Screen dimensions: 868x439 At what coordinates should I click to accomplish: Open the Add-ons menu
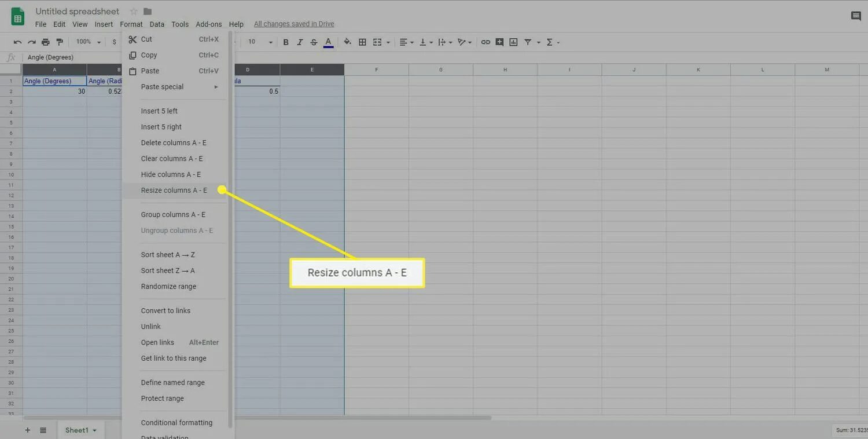coord(208,24)
